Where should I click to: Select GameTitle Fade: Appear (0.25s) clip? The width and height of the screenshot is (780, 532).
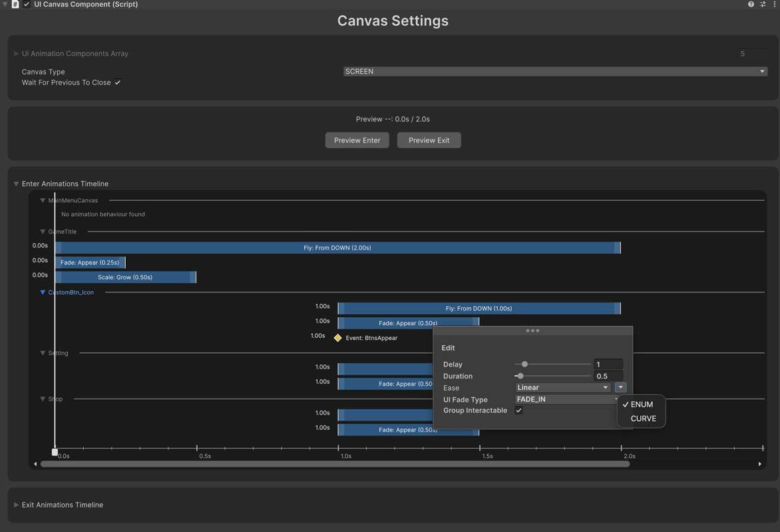(x=90, y=263)
